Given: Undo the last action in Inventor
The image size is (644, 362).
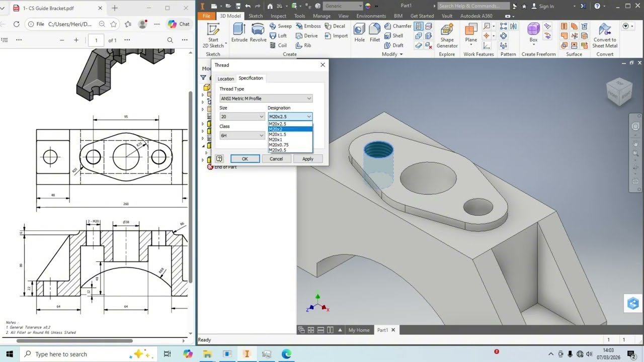Looking at the screenshot, I should coord(248,6).
